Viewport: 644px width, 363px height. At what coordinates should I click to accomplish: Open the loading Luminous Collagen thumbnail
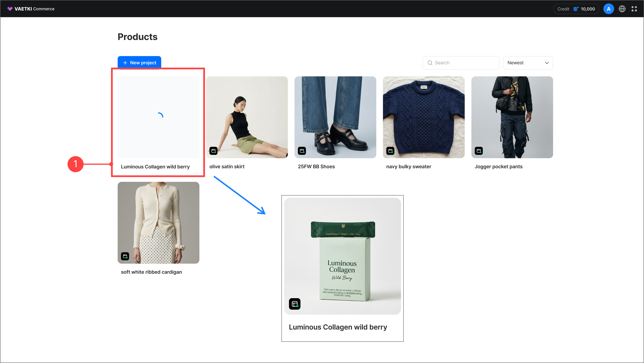(x=159, y=117)
